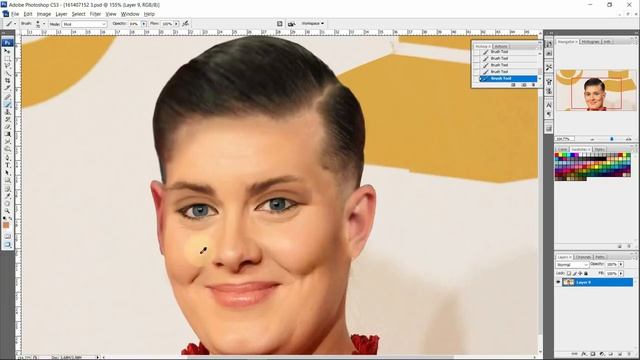This screenshot has height=360, width=640.
Task: Toggle lock position in Layers panel
Action: (x=580, y=273)
